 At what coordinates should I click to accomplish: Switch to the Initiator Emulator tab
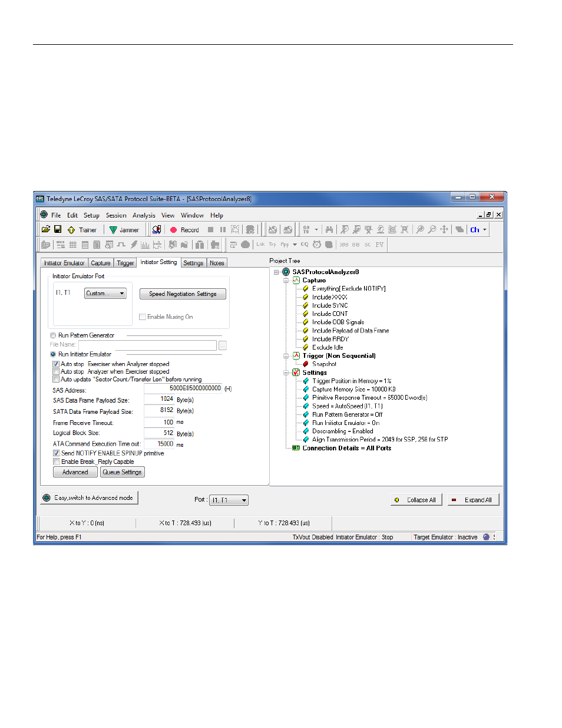[64, 263]
